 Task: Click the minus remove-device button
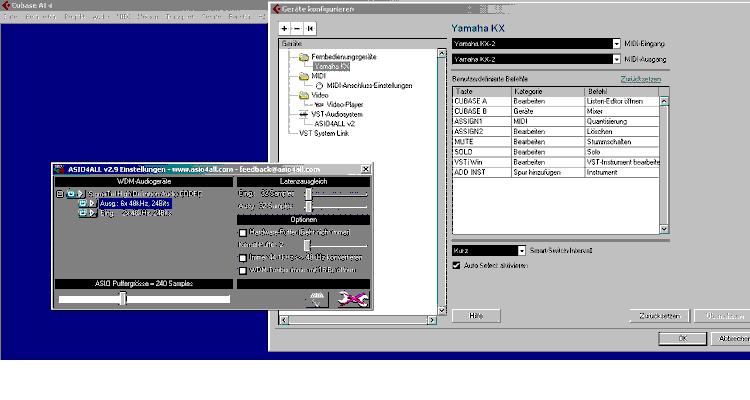[297, 29]
